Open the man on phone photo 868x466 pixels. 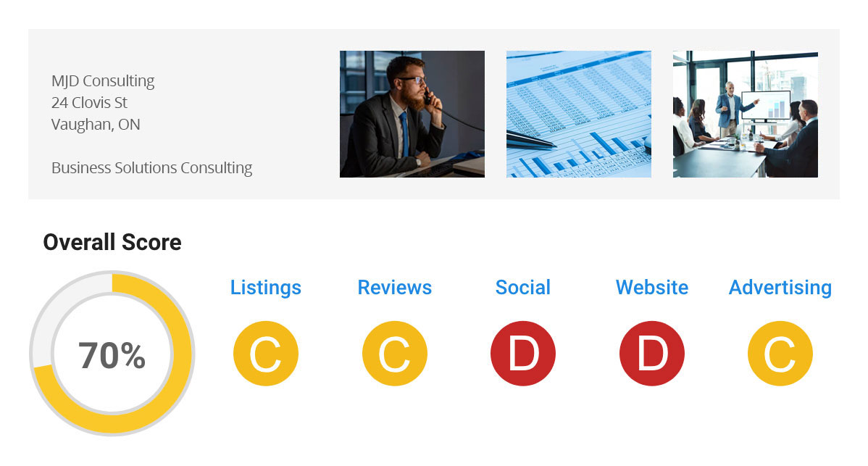[x=412, y=114]
